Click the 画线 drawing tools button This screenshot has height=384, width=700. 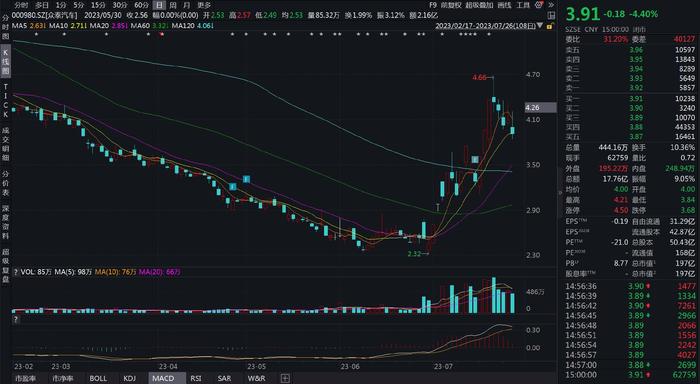pos(504,5)
